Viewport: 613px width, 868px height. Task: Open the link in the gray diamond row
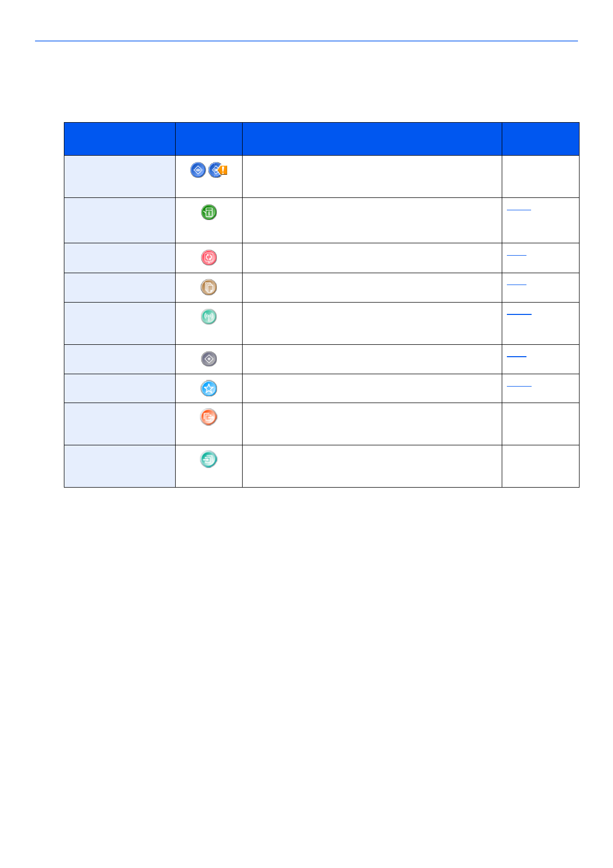click(517, 356)
